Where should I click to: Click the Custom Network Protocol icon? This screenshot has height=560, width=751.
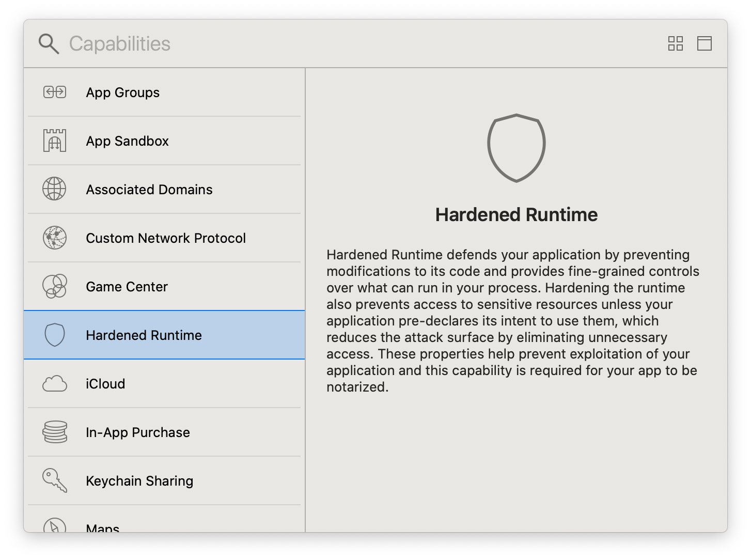click(54, 238)
